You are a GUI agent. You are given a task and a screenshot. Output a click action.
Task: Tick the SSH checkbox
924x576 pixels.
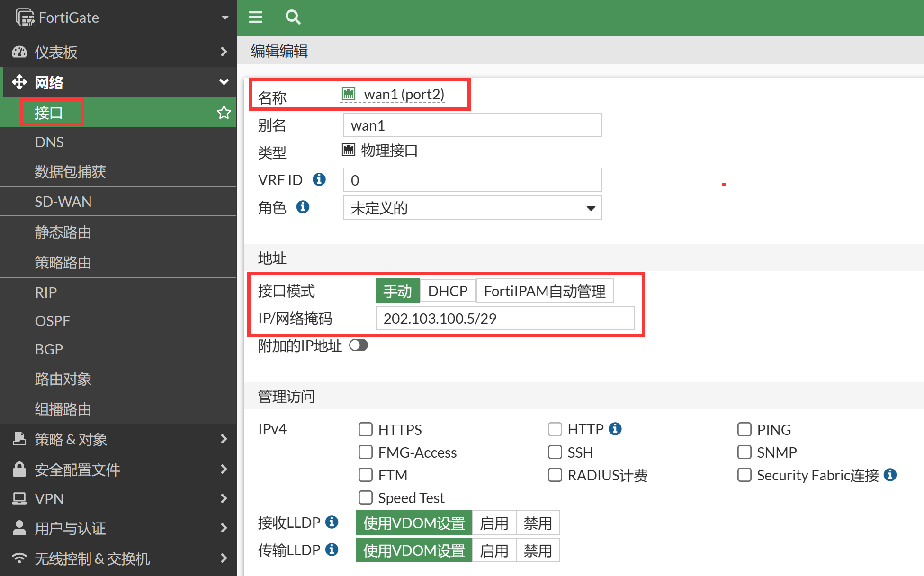click(x=555, y=452)
